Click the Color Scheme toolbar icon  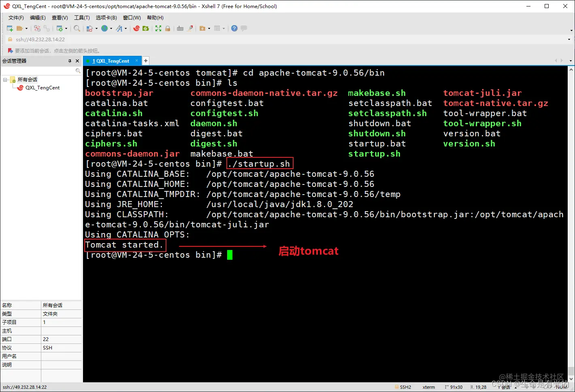(90, 28)
